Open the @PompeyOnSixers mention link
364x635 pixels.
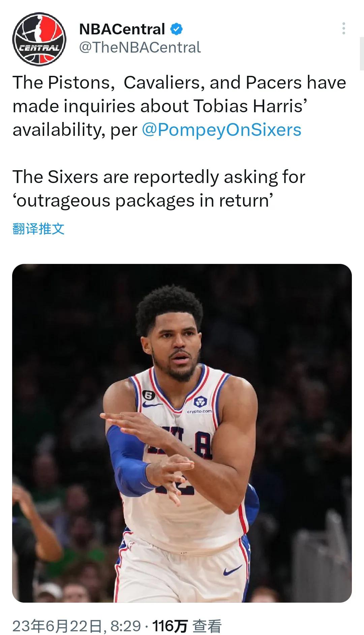221,130
